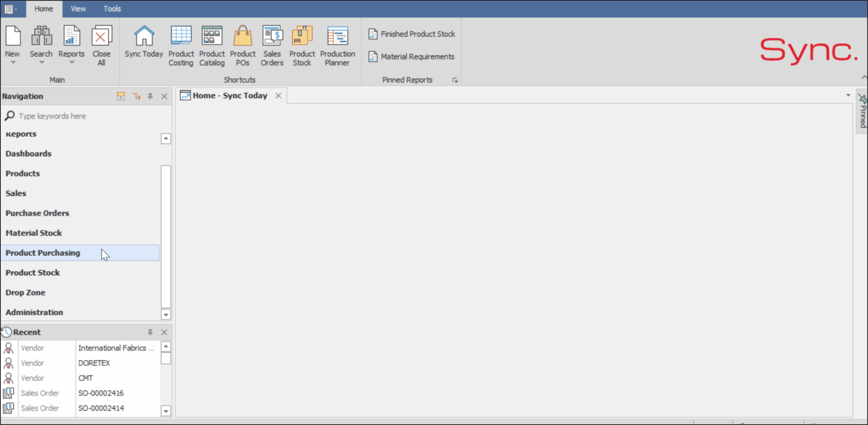Switch to the Home ribbon tab
The width and height of the screenshot is (868, 425).
pyautogui.click(x=44, y=9)
